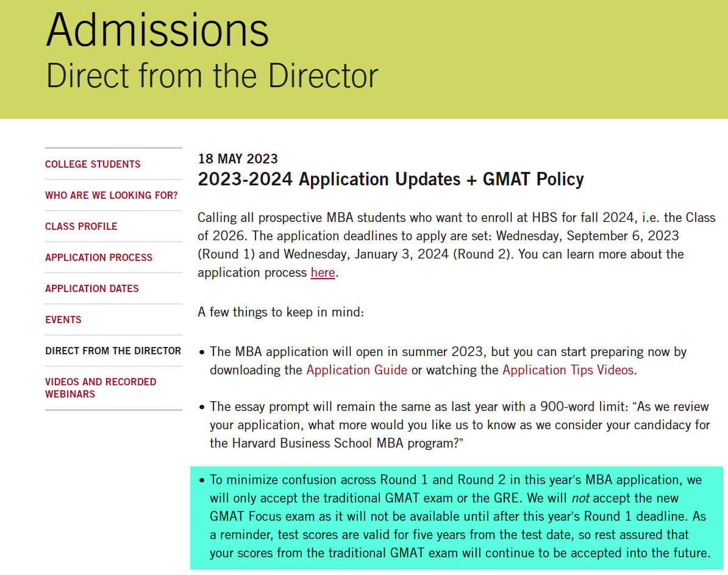Select the black Direct From The Director sidebar item
This screenshot has width=728, height=575.
[113, 351]
